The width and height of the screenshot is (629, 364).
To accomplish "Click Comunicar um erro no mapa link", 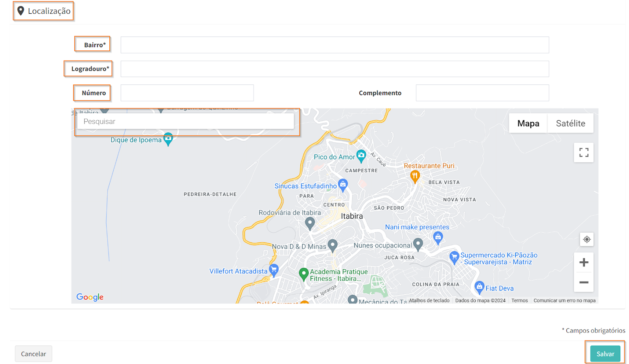I will tap(564, 300).
